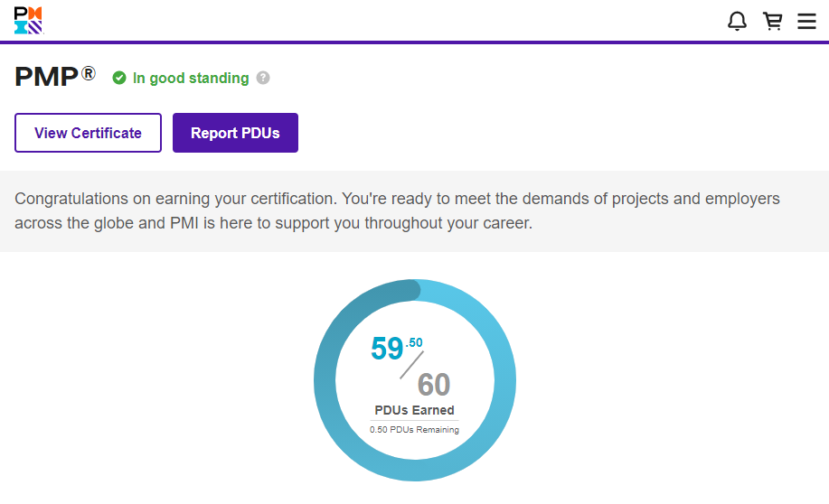The height and width of the screenshot is (504, 829).
Task: Click the green checkmark status icon
Action: click(x=119, y=79)
